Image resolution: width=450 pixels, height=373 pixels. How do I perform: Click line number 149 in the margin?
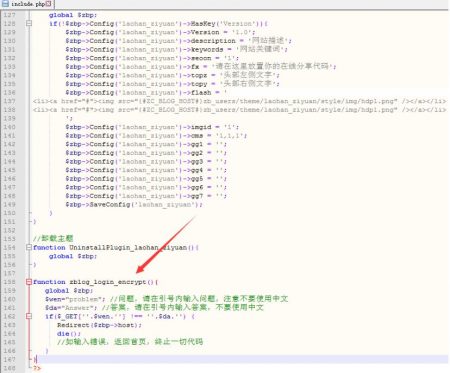(x=10, y=204)
